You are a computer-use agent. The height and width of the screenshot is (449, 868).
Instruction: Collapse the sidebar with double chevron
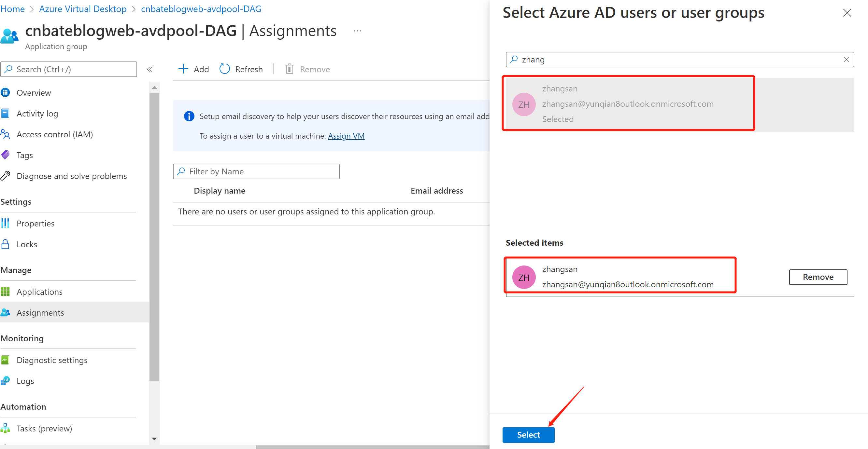pos(149,69)
